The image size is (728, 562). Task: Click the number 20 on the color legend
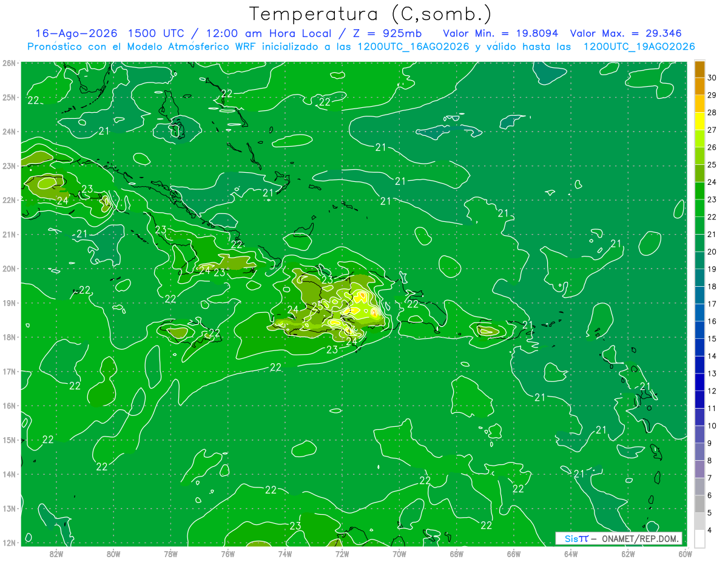click(712, 252)
